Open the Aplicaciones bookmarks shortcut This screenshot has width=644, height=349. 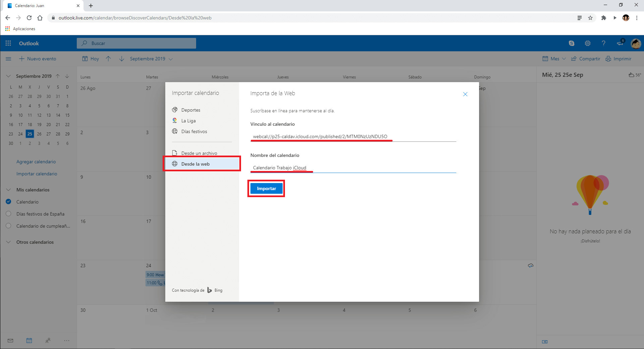(x=20, y=29)
